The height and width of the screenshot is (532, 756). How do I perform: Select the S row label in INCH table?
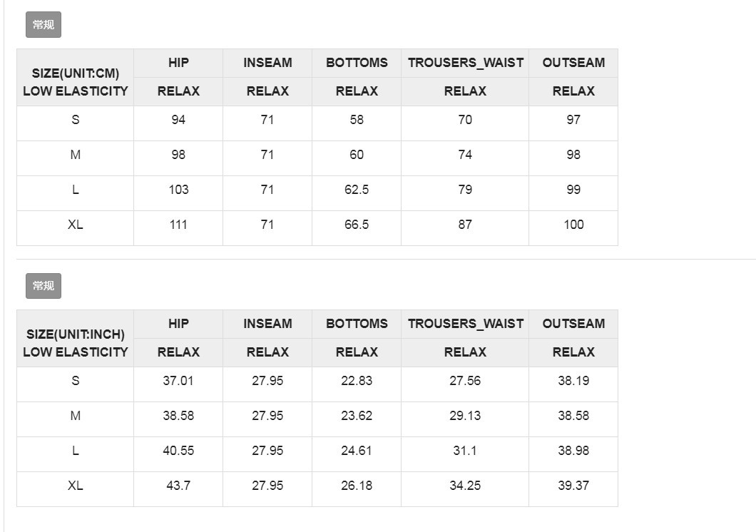coord(75,381)
